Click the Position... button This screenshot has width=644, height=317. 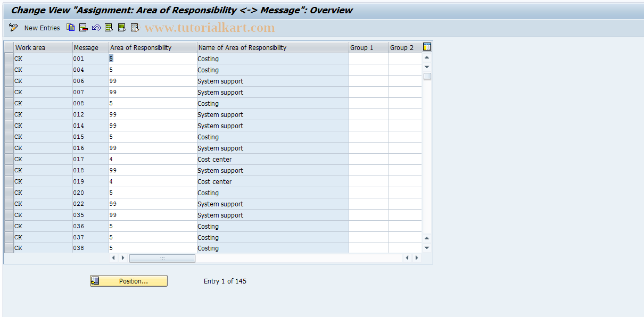coord(129,281)
